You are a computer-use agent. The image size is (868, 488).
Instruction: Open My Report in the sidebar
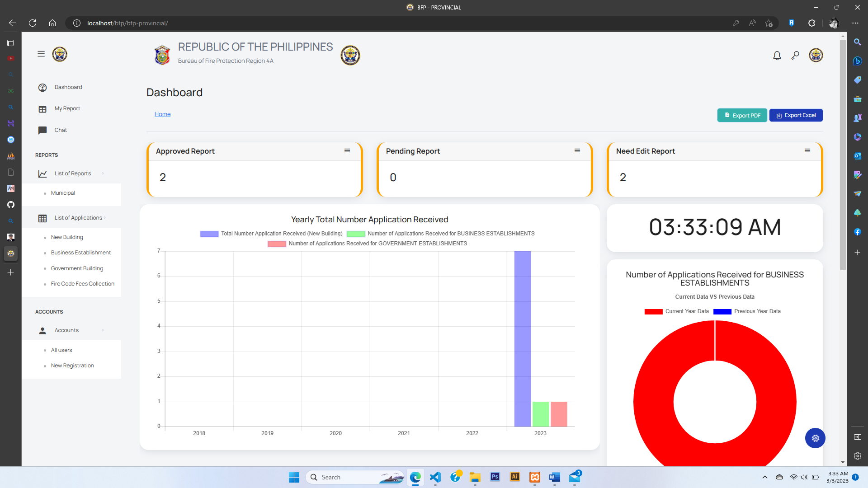tap(67, 108)
